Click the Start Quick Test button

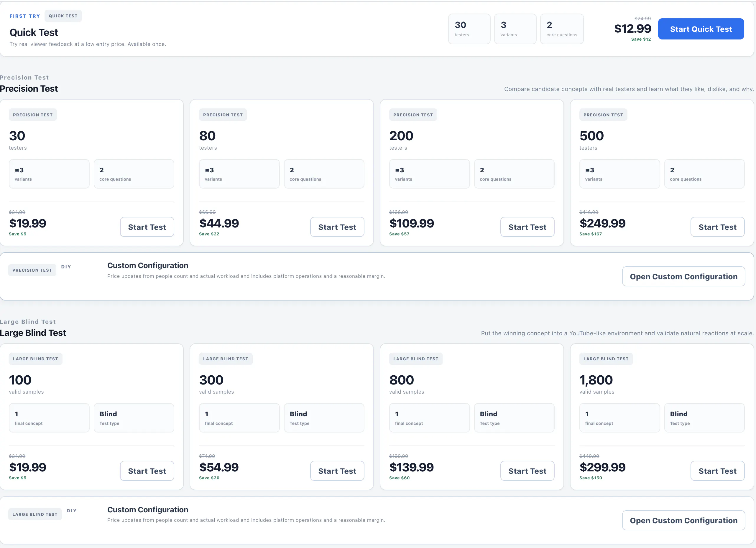pyautogui.click(x=701, y=29)
